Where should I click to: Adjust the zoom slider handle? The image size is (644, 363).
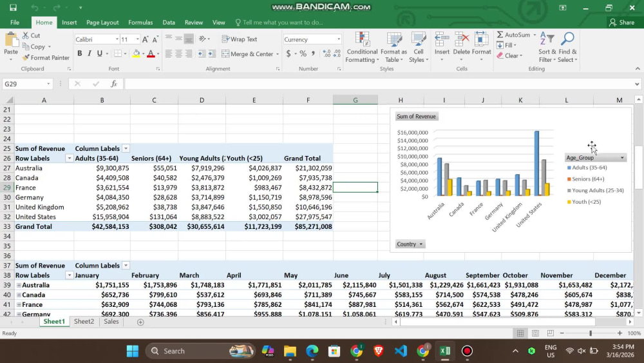[591, 333]
